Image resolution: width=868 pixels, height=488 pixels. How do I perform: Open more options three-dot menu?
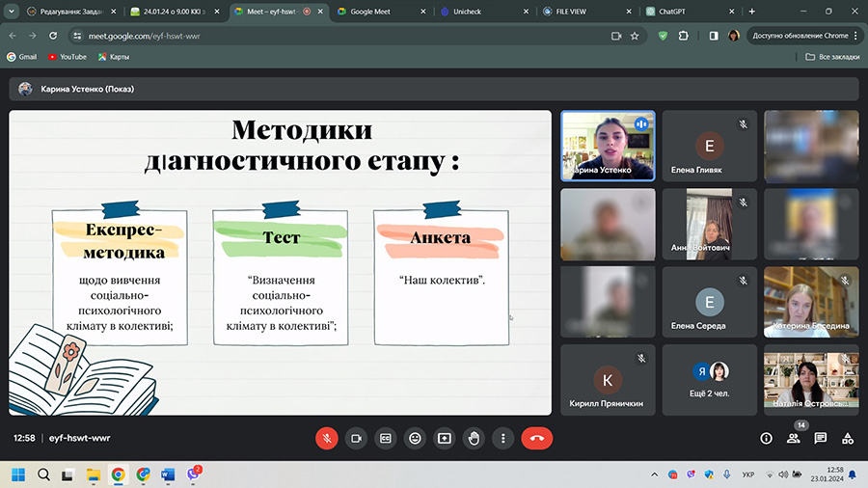(502, 438)
